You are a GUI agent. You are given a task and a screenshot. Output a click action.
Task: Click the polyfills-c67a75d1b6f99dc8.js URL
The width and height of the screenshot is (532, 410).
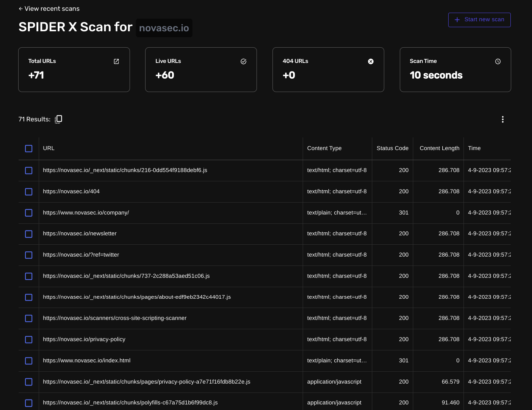130,403
